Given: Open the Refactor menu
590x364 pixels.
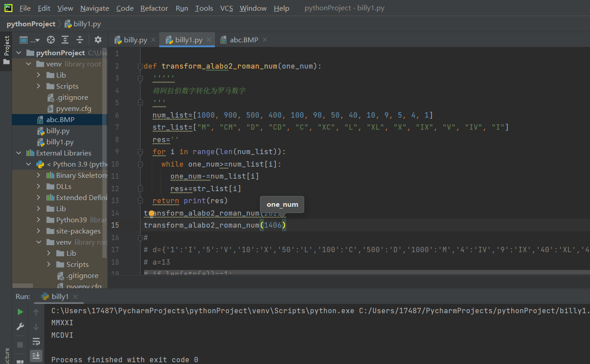Looking at the screenshot, I should click(154, 8).
